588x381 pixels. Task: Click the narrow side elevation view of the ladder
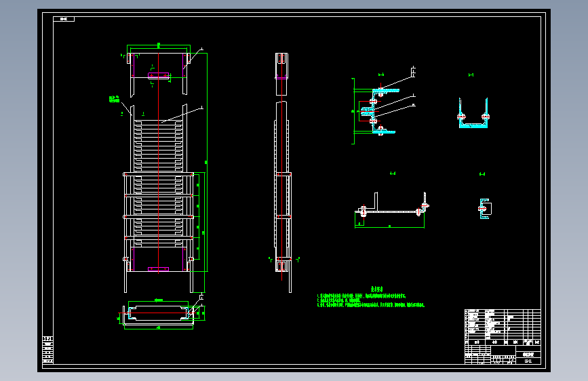pos(282,172)
